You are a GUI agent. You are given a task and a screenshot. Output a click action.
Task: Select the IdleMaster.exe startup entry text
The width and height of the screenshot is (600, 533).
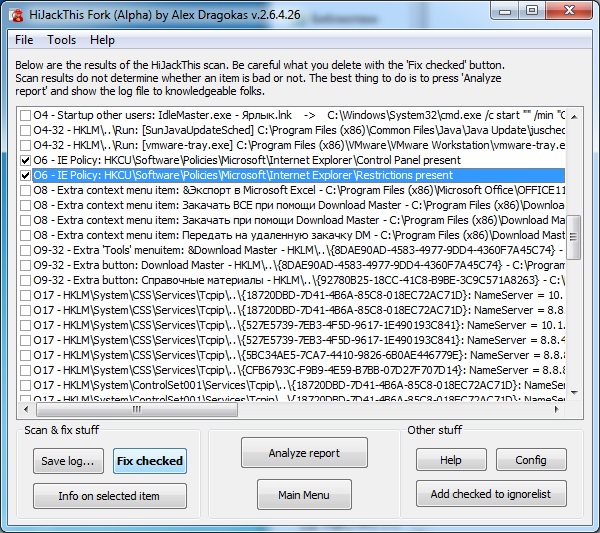pyautogui.click(x=299, y=115)
